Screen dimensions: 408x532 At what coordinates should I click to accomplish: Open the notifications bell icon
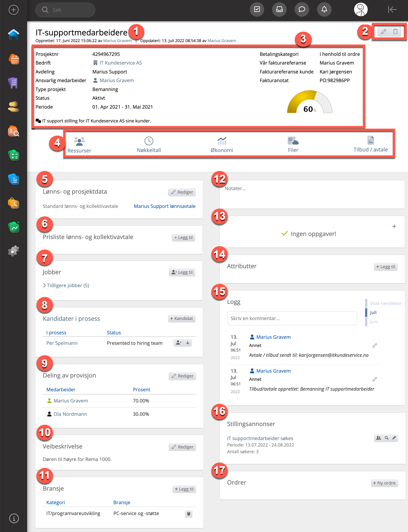(324, 10)
